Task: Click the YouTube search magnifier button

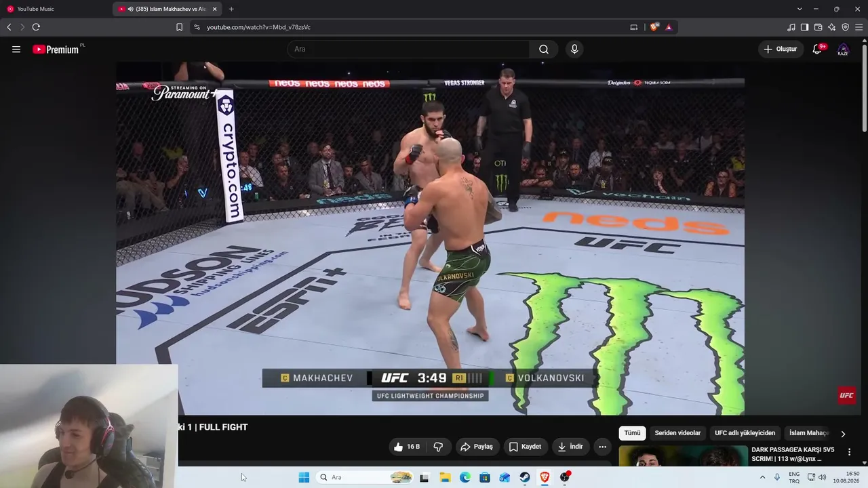Action: [x=544, y=49]
